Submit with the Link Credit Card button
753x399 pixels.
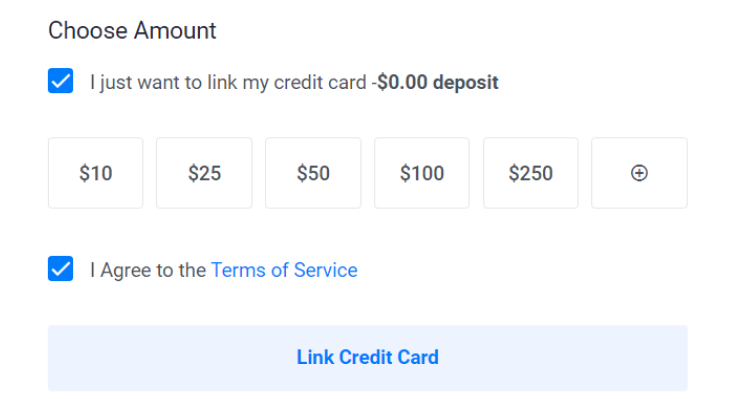[368, 358]
